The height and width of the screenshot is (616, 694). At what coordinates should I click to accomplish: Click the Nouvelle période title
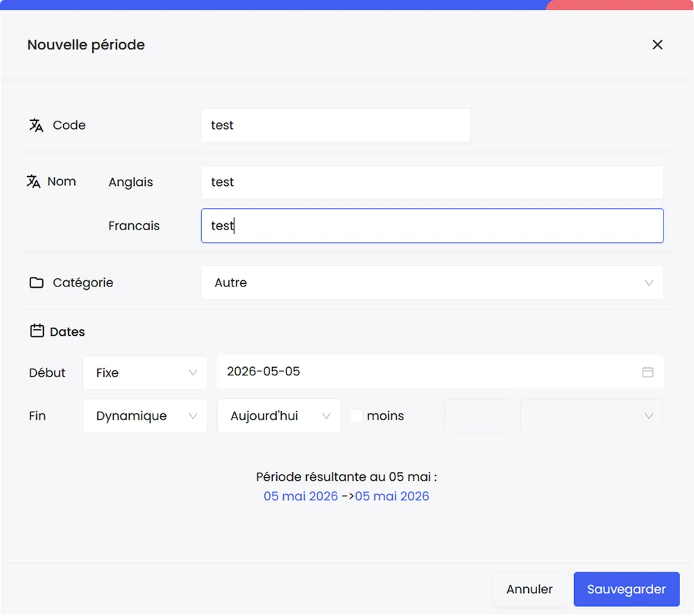point(86,45)
